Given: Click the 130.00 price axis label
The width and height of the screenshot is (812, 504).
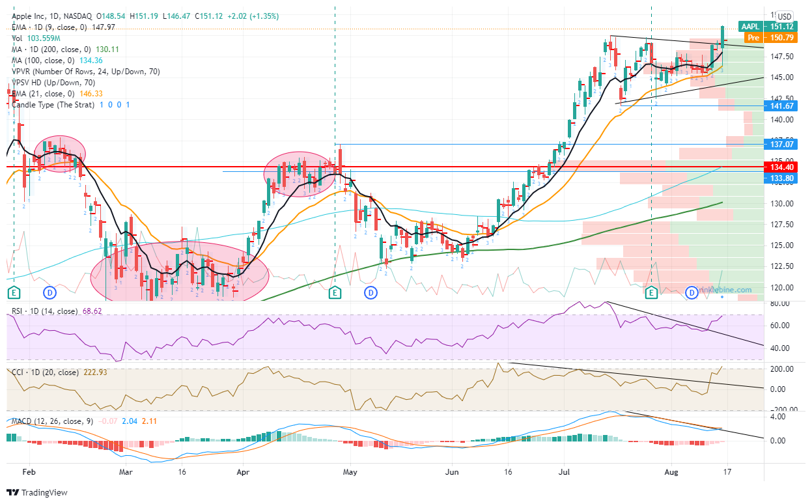Looking at the screenshot, I should tap(781, 204).
